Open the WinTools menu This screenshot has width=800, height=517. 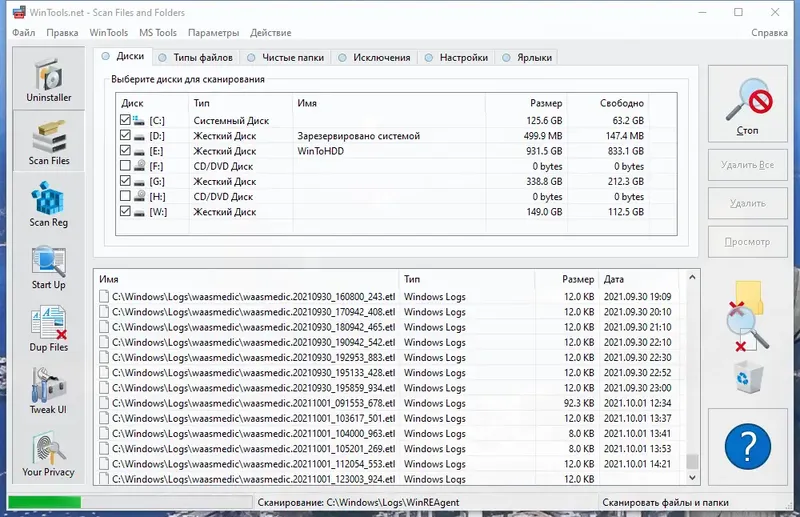pos(109,33)
